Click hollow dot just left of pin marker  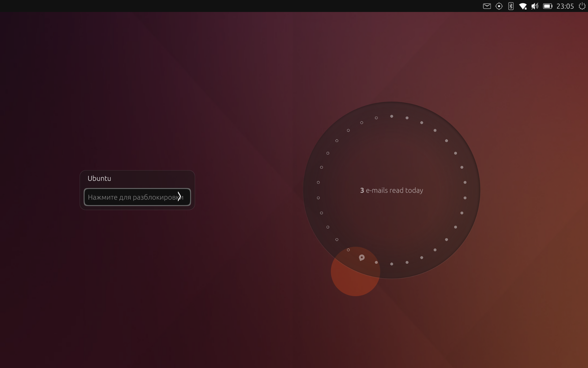point(348,250)
